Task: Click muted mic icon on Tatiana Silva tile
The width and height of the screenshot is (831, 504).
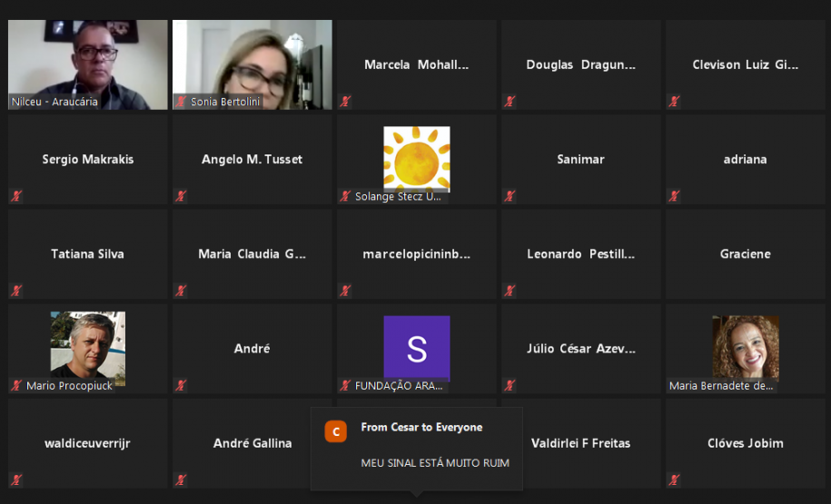Action: (x=16, y=291)
